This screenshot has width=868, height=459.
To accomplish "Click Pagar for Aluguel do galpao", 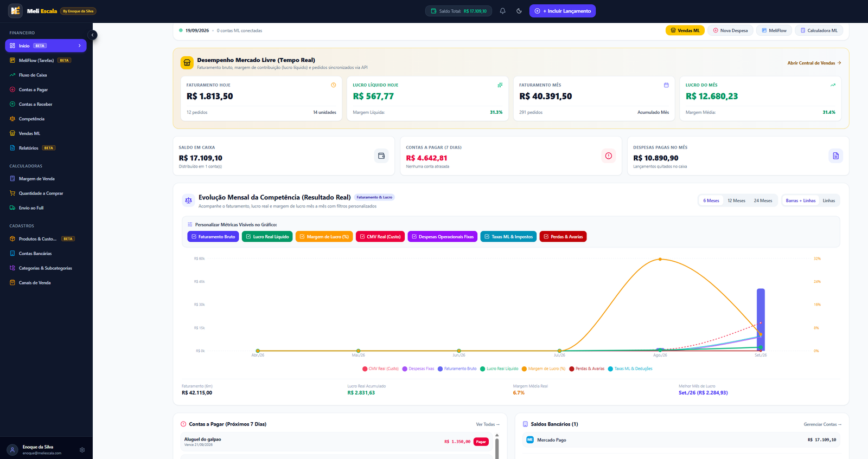I will (x=481, y=442).
